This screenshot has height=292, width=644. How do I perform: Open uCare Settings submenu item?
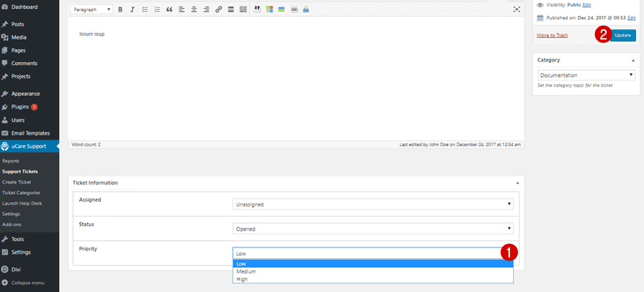(x=11, y=214)
